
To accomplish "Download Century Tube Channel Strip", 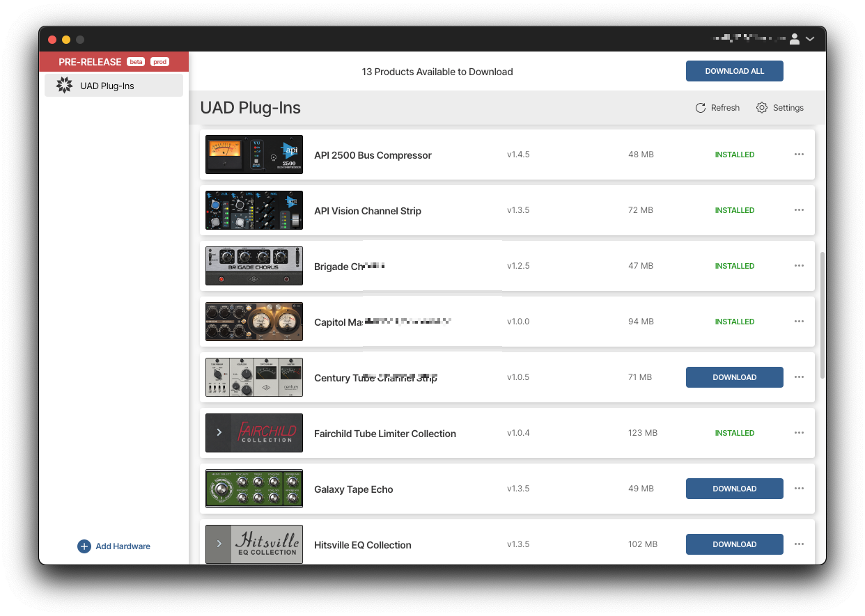I will click(x=735, y=377).
